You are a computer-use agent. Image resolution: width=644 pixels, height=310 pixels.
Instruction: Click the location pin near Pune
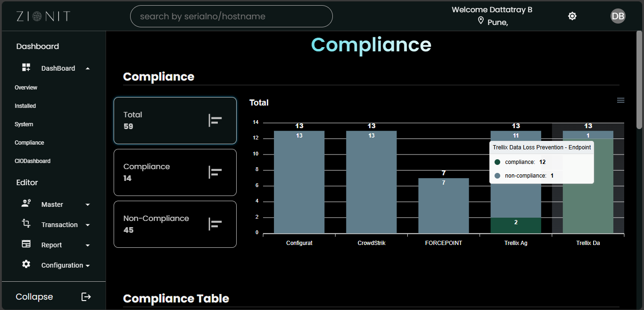tap(481, 20)
